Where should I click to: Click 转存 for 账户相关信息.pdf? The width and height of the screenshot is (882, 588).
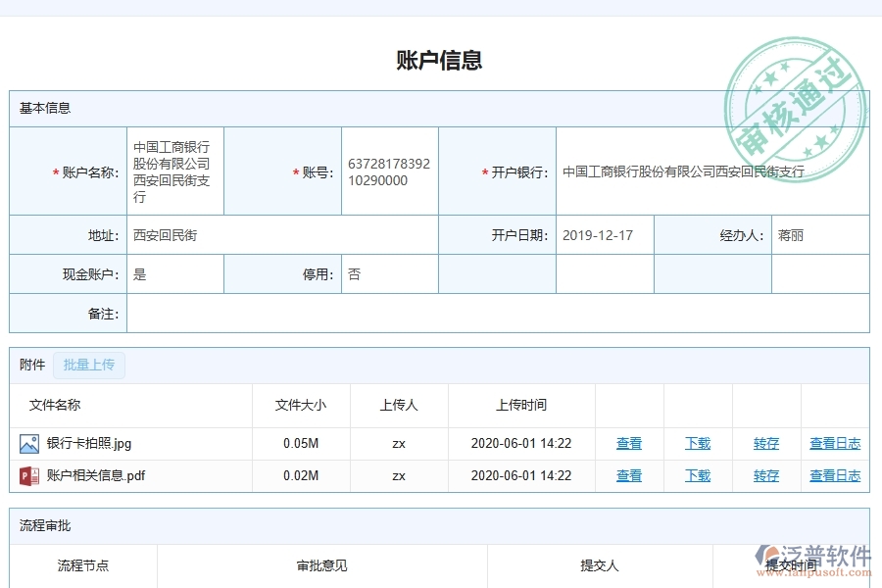pyautogui.click(x=766, y=475)
